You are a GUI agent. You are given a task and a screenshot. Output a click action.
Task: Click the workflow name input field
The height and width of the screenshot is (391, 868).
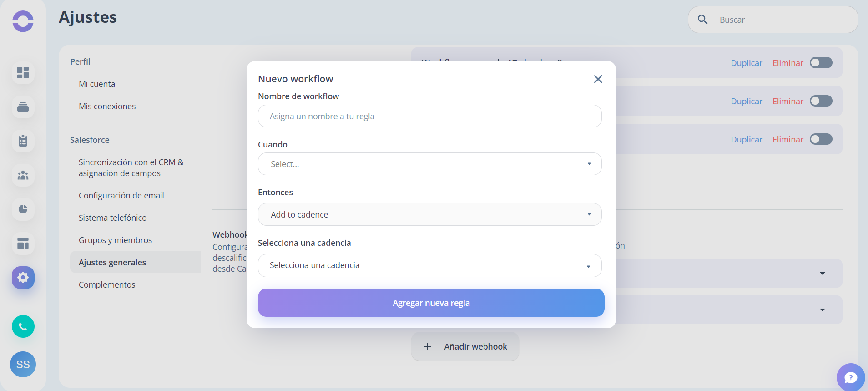pyautogui.click(x=430, y=116)
